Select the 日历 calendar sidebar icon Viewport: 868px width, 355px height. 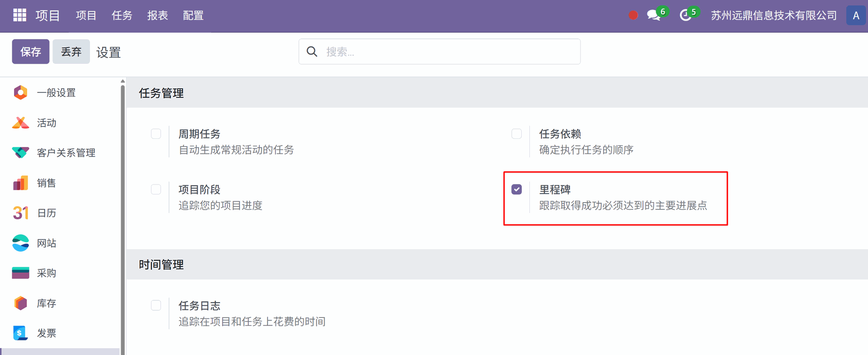coord(20,213)
